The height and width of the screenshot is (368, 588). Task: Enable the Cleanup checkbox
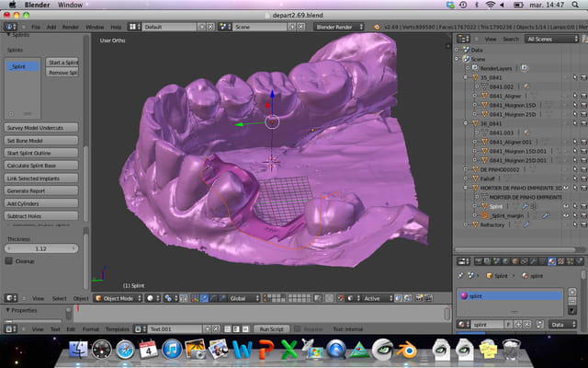[x=9, y=260]
